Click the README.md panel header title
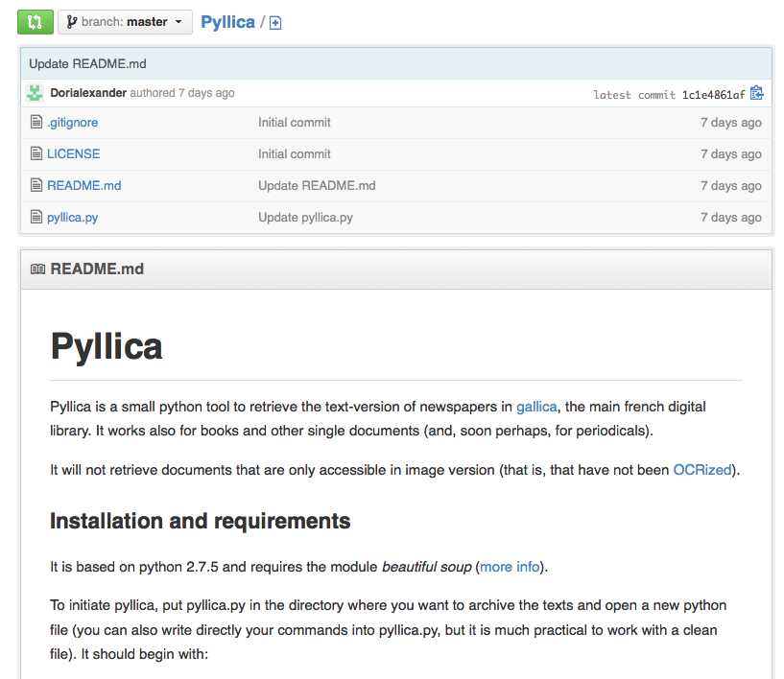The width and height of the screenshot is (784, 679). click(97, 269)
